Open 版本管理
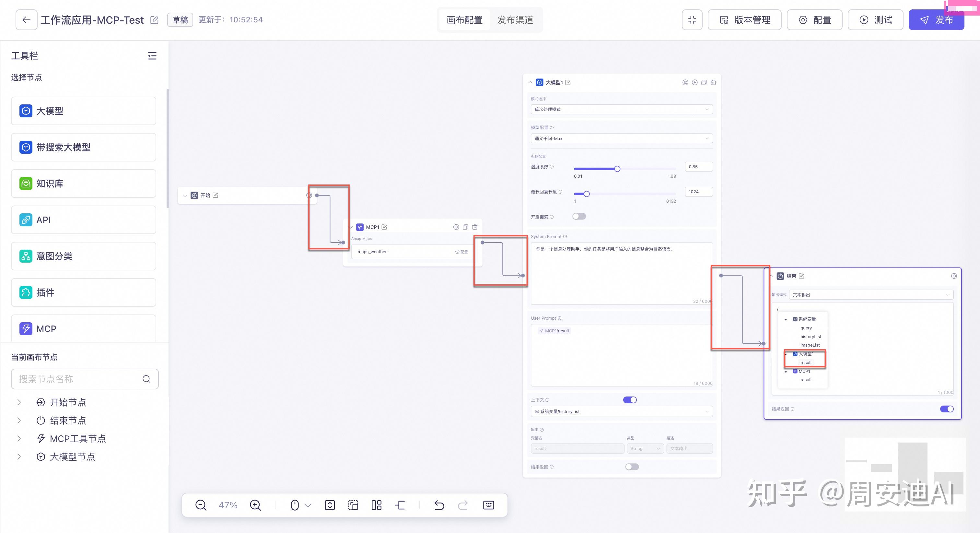Viewport: 980px width, 533px height. click(744, 20)
